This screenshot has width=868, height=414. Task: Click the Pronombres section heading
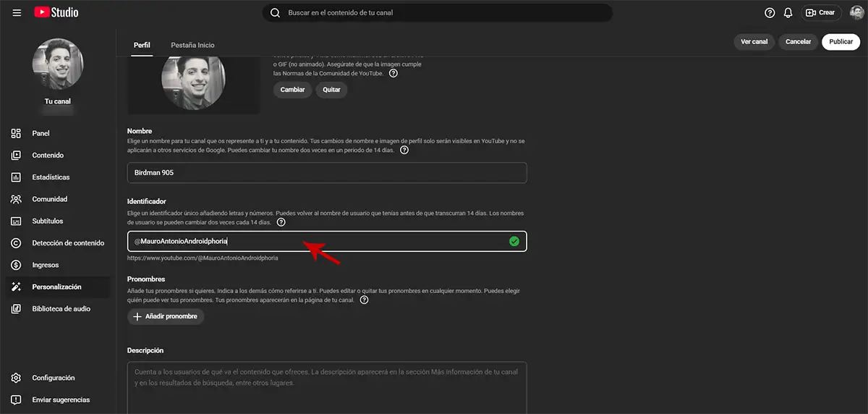pos(146,279)
